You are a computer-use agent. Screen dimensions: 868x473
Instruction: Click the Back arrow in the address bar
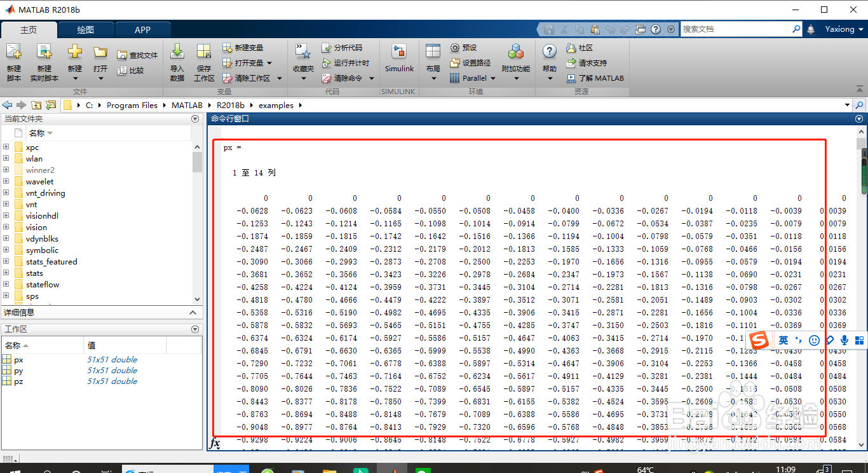click(7, 105)
